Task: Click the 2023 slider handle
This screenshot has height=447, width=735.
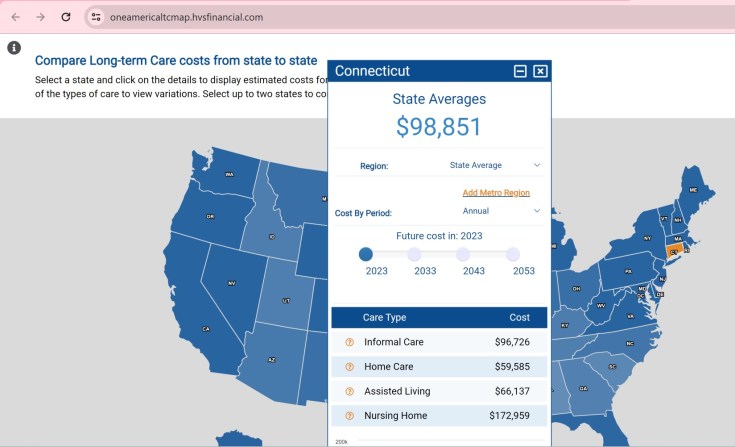Action: point(366,255)
